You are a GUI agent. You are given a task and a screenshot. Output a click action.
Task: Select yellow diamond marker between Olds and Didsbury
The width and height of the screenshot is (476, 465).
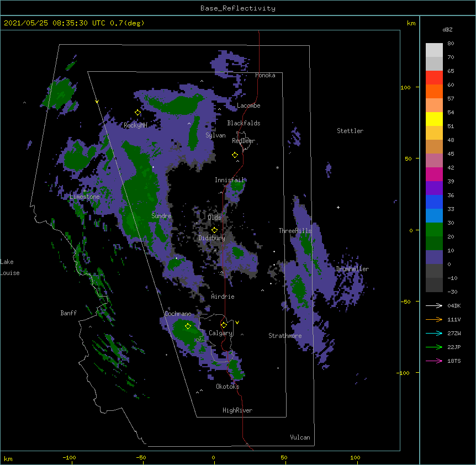214,230
